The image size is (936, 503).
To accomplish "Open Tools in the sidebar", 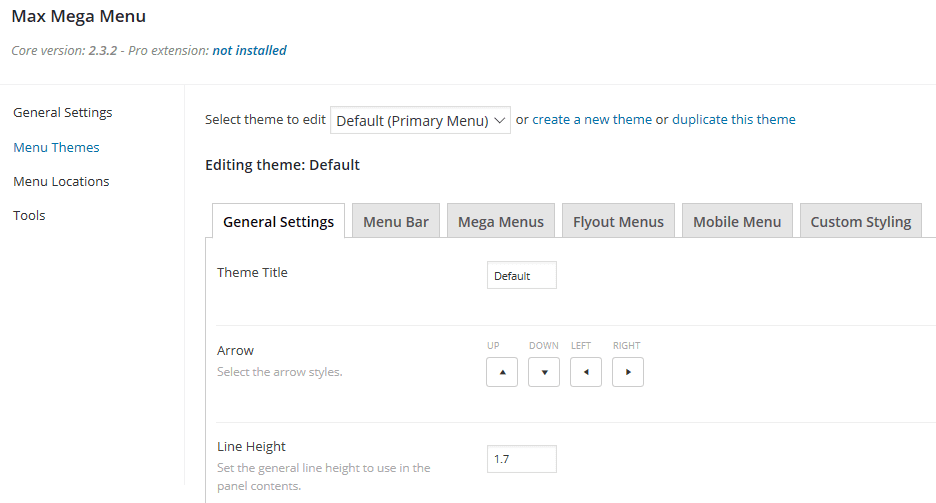I will 29,215.
